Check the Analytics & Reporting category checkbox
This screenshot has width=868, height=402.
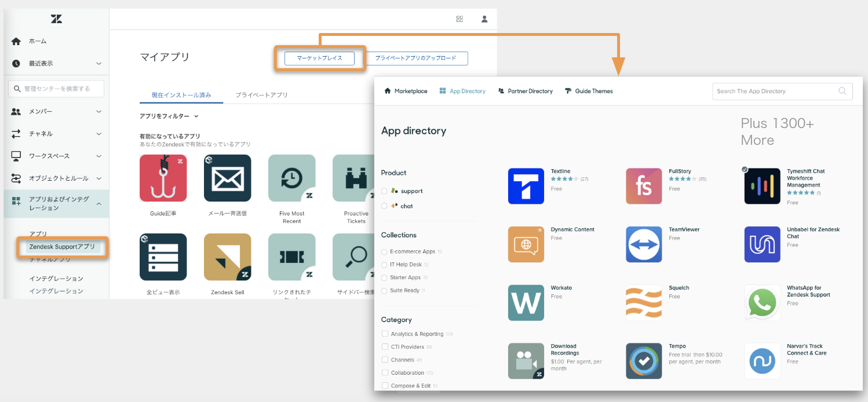pos(385,334)
